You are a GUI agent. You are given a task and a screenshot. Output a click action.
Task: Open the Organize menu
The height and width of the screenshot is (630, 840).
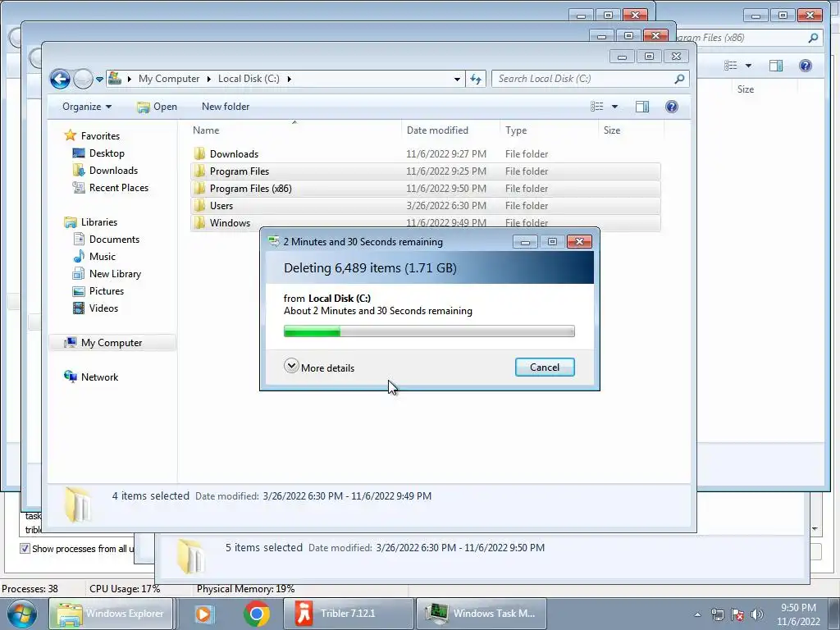(87, 107)
